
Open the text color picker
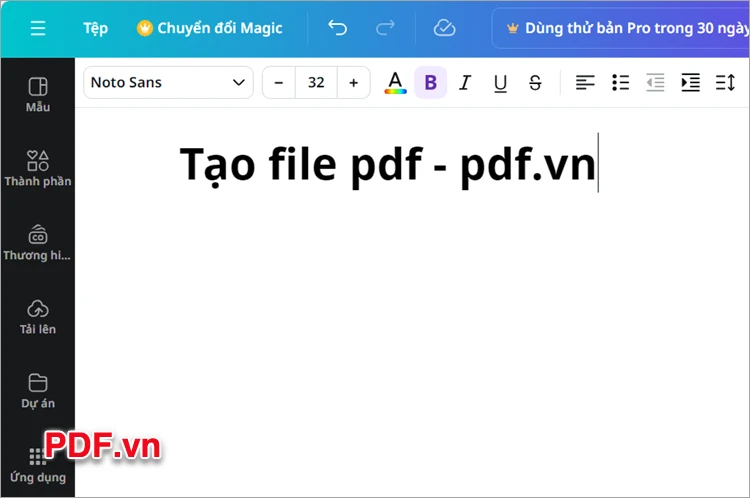(395, 83)
